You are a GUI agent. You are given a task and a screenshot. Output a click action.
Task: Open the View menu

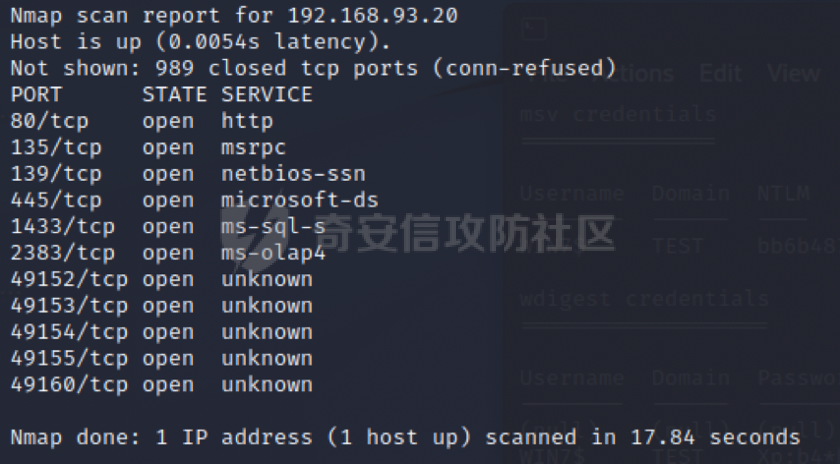point(793,73)
